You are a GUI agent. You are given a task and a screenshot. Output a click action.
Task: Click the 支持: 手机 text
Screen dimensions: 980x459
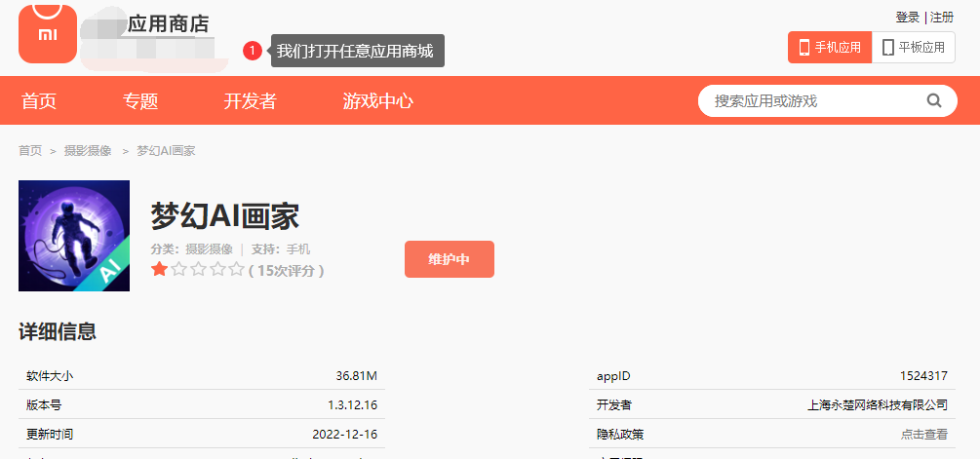(x=281, y=249)
